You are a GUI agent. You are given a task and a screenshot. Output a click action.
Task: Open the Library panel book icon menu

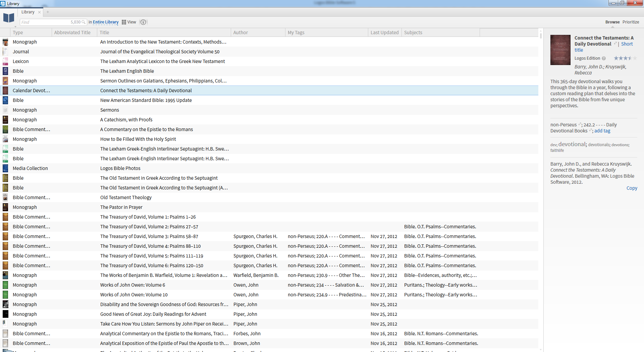coord(9,18)
